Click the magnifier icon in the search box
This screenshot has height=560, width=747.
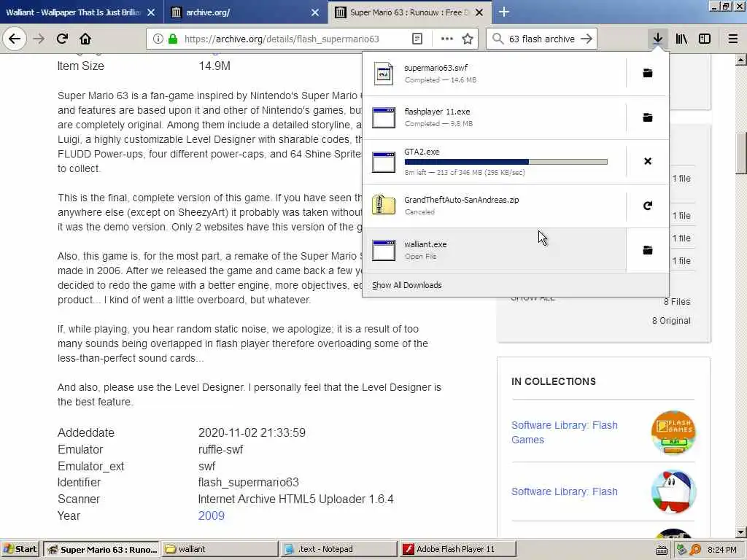[x=498, y=39]
